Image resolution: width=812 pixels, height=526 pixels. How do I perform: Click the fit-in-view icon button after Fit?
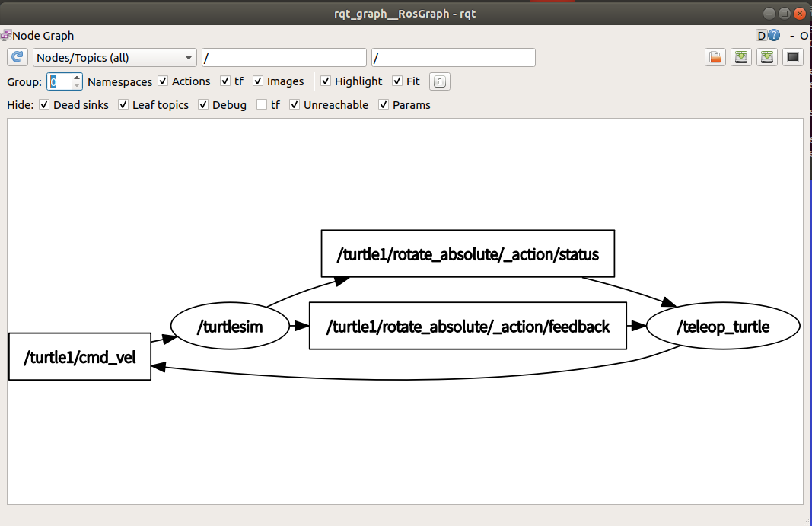pos(440,81)
